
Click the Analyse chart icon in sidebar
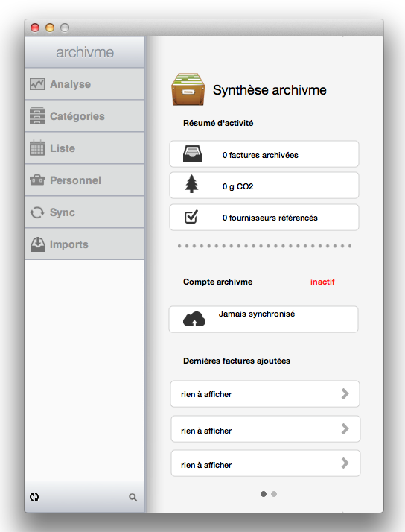tap(37, 84)
